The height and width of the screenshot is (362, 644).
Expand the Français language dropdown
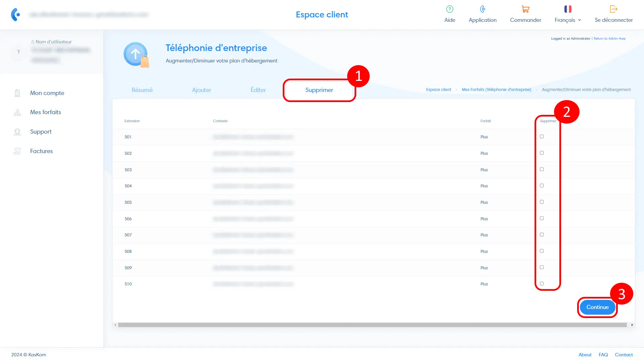(x=568, y=20)
